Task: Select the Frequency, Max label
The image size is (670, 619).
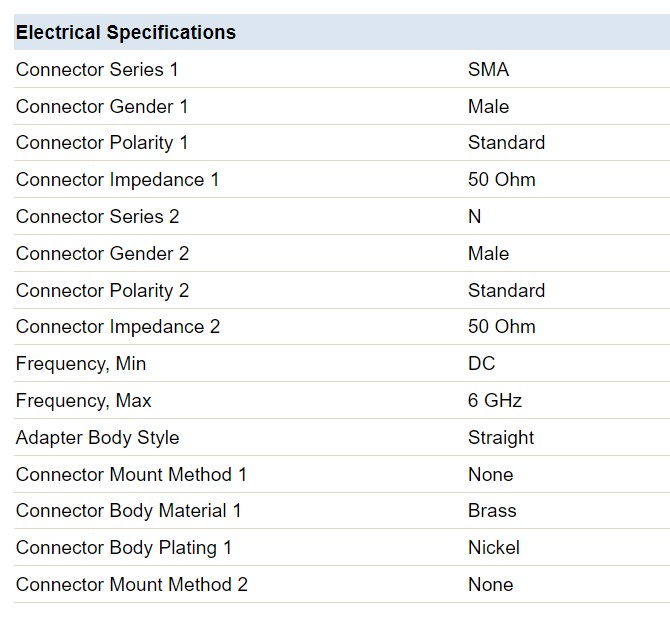Action: (x=83, y=401)
